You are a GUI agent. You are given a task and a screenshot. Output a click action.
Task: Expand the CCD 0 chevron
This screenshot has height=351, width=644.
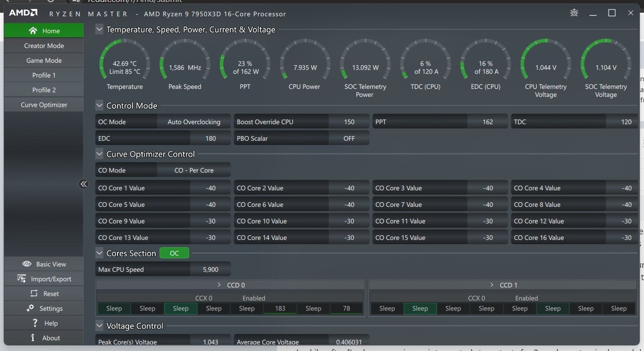(x=219, y=285)
